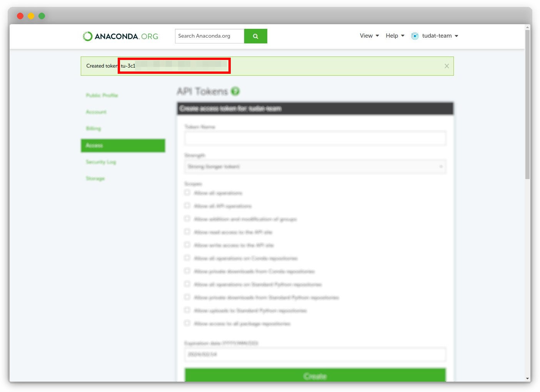
Task: Click the green Create button
Action: [x=315, y=375]
